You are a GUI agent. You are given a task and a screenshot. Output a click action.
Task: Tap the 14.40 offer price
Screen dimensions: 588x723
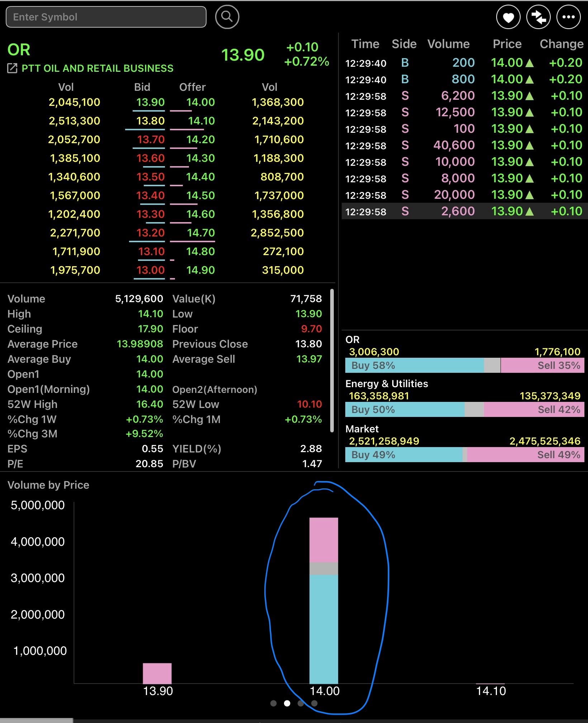click(200, 177)
